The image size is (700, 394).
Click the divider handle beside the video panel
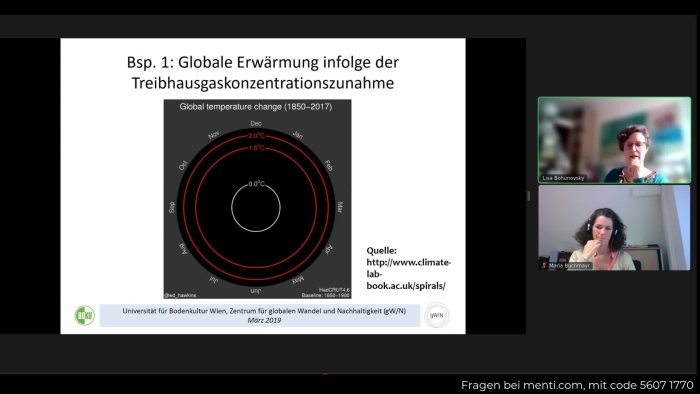tap(529, 195)
